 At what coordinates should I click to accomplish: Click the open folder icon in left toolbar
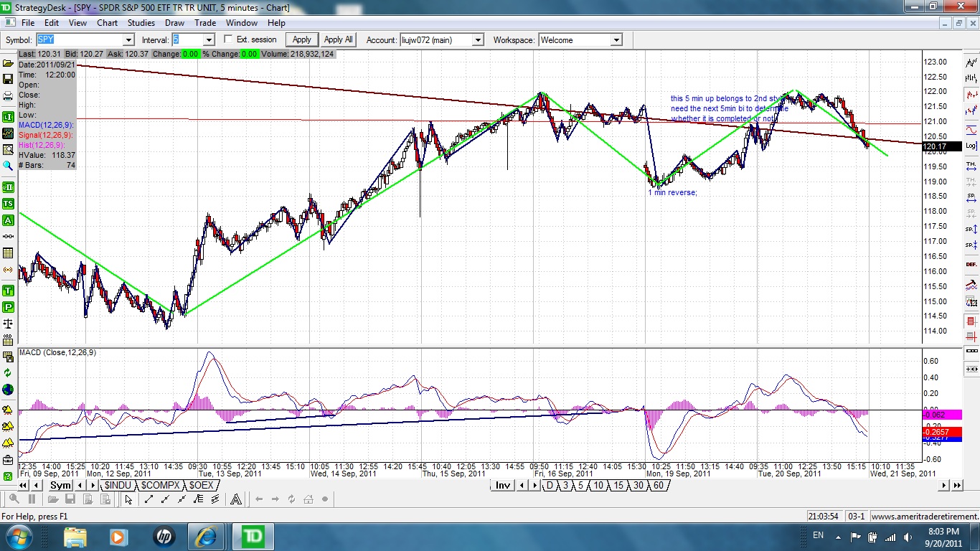click(x=8, y=63)
